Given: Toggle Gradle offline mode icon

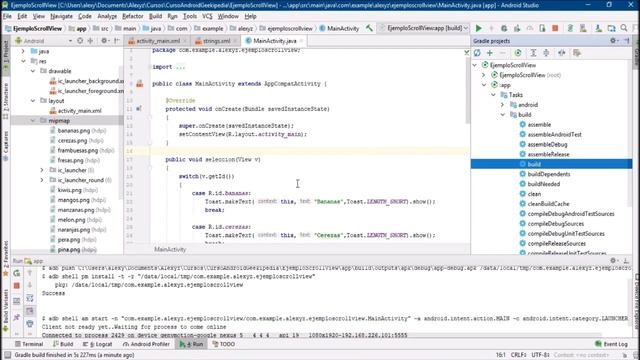Looking at the screenshot, I should pos(562,53).
